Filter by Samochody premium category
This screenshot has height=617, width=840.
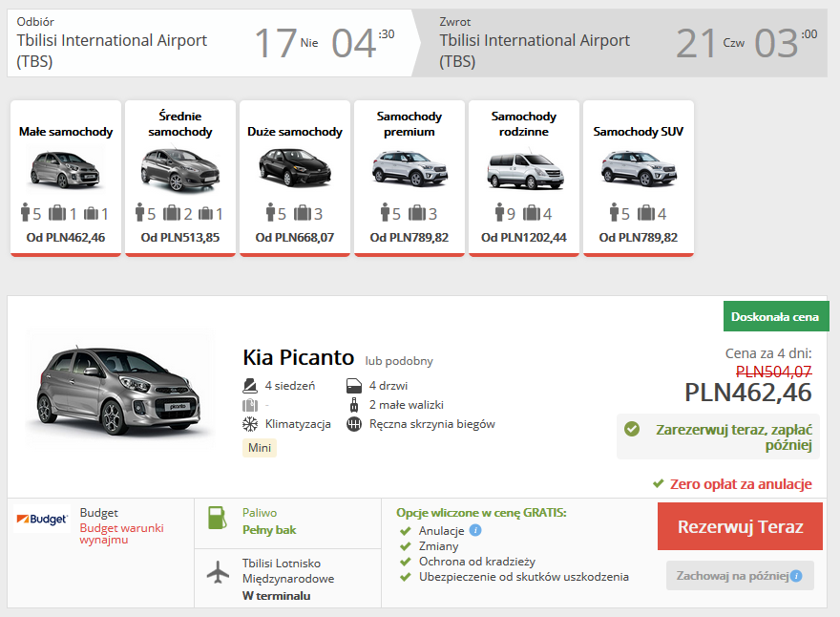pos(409,179)
